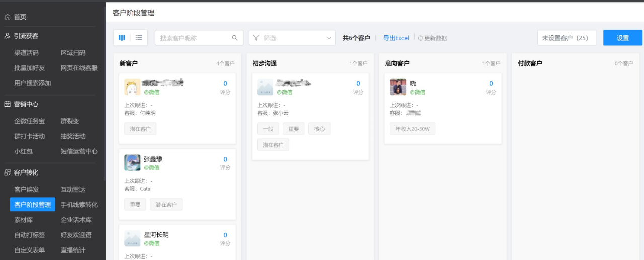The image size is (644, 260).
Task: Open 素材库 menu item
Action: click(23, 220)
